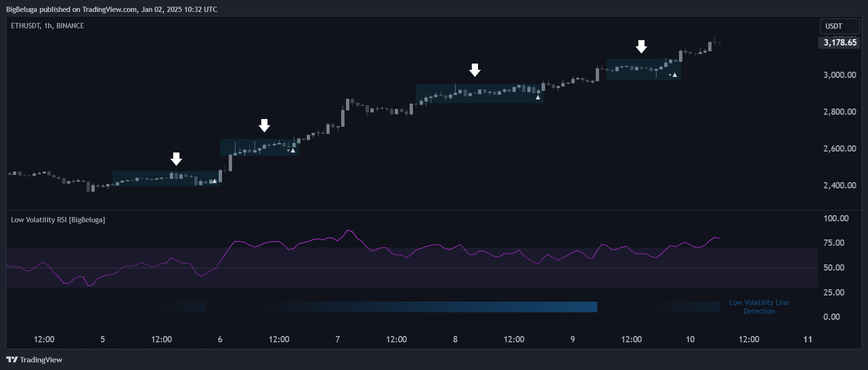Click the TradingView logo at bottom left
The height and width of the screenshot is (370, 868).
(x=34, y=359)
